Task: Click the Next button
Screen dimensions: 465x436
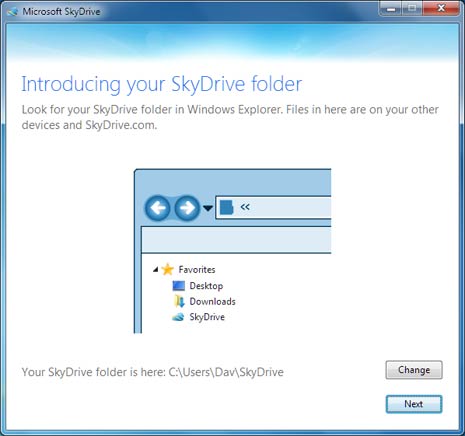Action: [x=414, y=404]
